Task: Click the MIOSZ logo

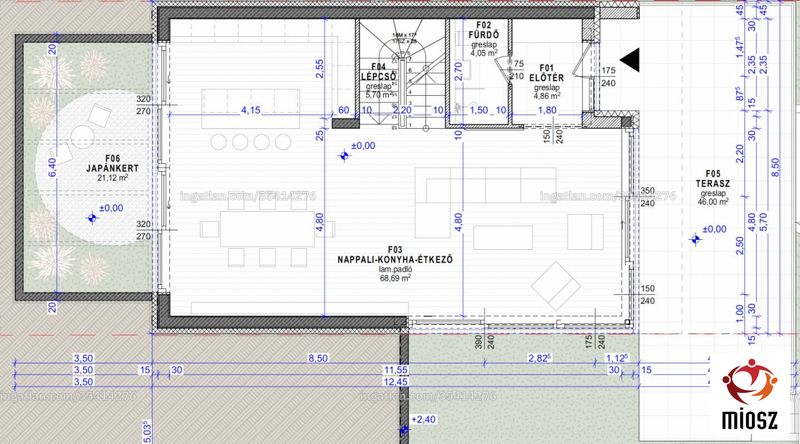Action: (750, 395)
